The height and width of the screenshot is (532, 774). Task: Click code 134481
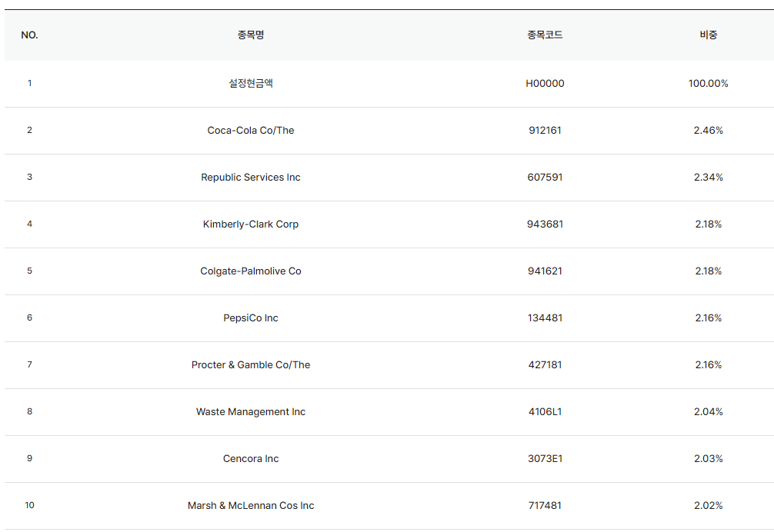click(x=545, y=318)
